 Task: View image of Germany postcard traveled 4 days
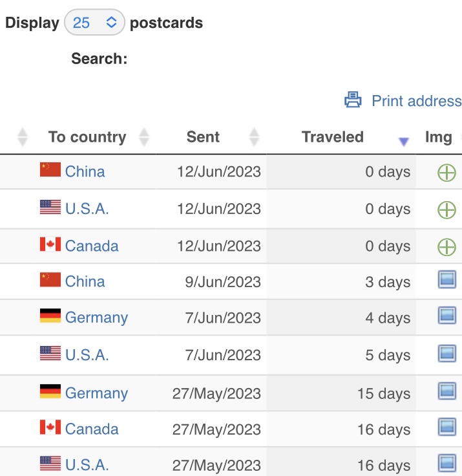(447, 316)
